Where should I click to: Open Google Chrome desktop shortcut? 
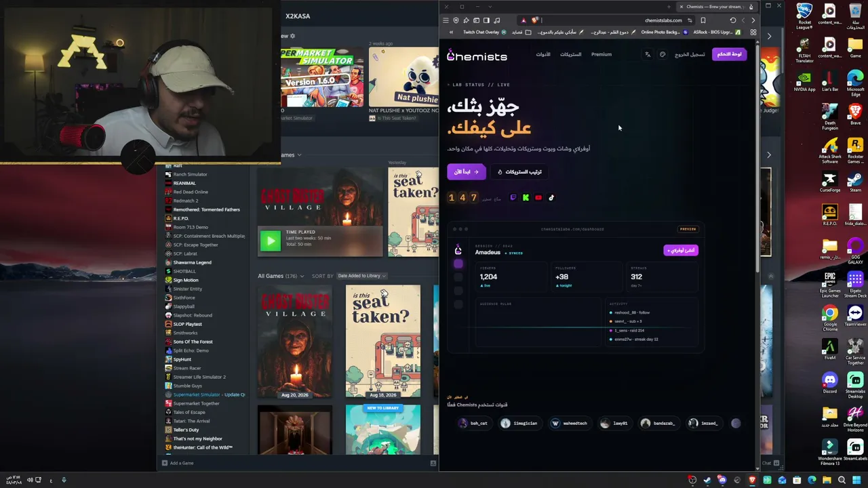[x=830, y=319]
